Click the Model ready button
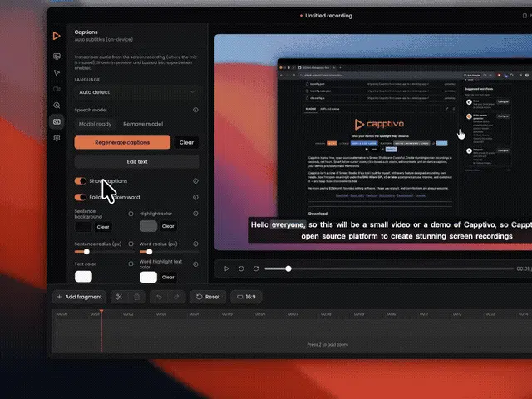 click(x=95, y=124)
